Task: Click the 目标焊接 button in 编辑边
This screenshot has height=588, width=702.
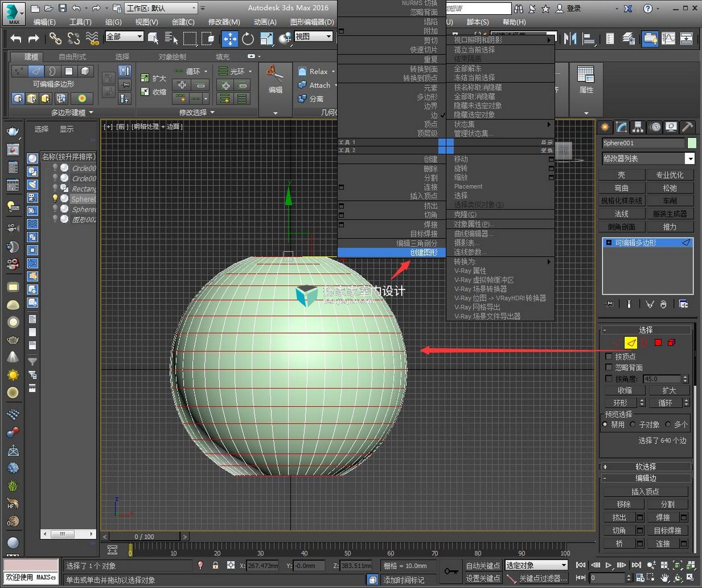Action: coord(667,531)
